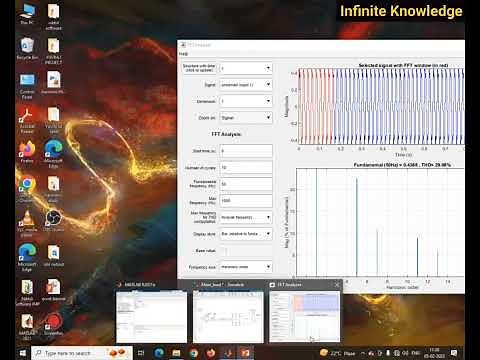Expand the Signal dropdown
Screen dimensions: 480x360
pyautogui.click(x=246, y=85)
